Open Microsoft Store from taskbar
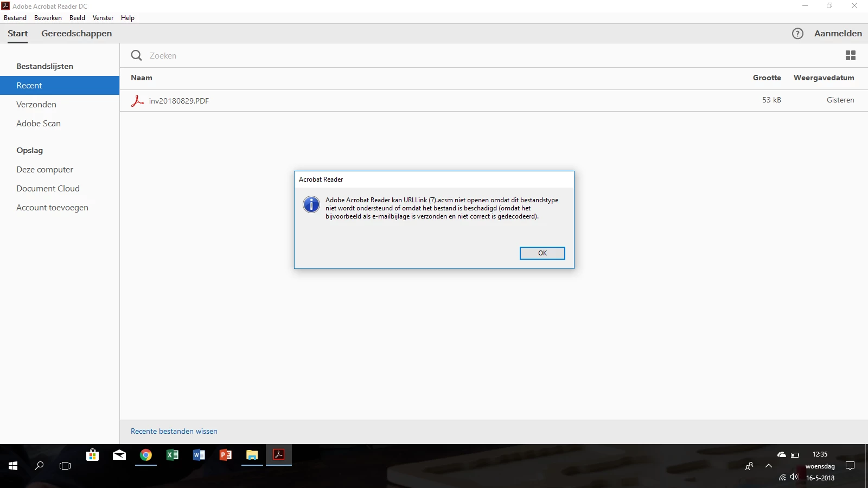The image size is (868, 488). point(93,455)
